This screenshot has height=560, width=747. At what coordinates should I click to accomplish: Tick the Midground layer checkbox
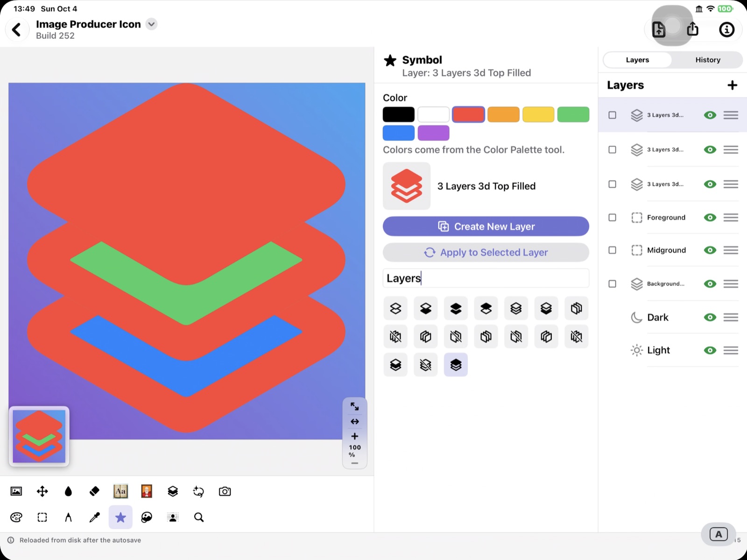613,250
